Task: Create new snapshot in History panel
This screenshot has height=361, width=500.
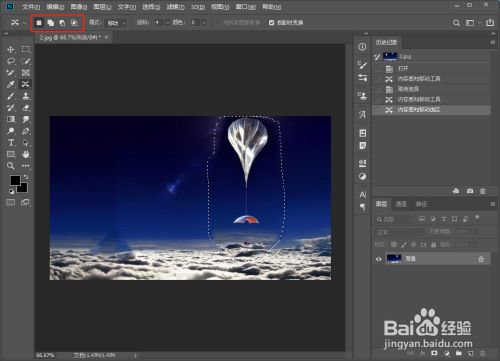Action: pyautogui.click(x=470, y=191)
